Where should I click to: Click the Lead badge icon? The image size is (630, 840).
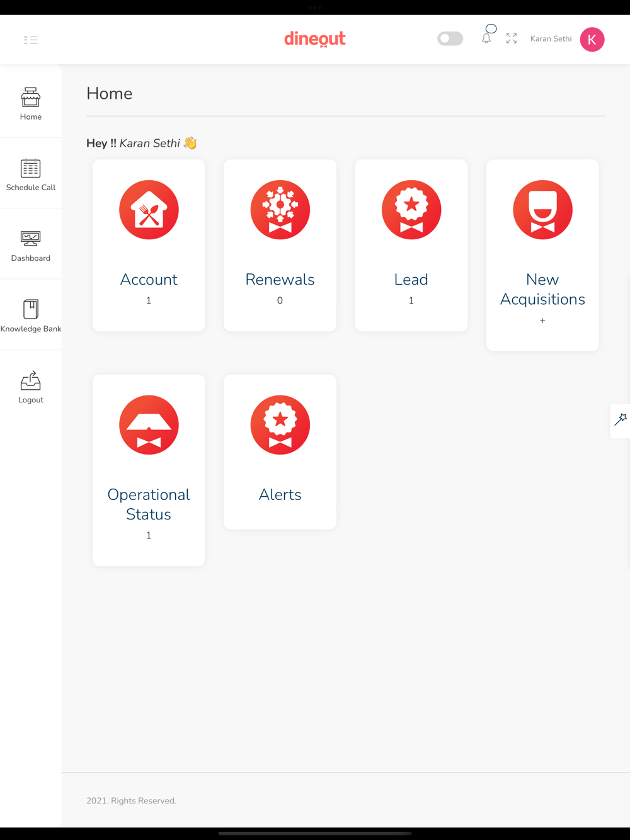[x=411, y=210]
